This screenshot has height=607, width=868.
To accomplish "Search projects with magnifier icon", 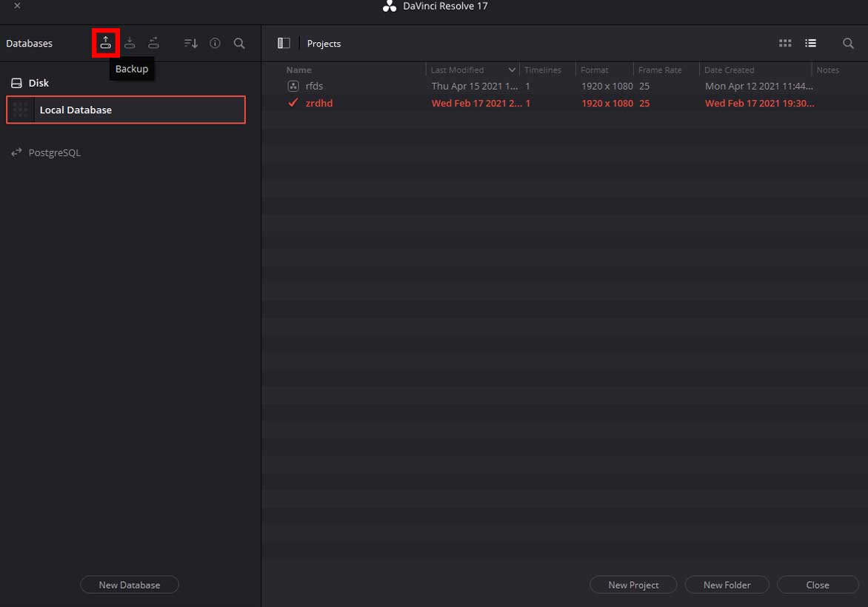I will click(x=848, y=44).
